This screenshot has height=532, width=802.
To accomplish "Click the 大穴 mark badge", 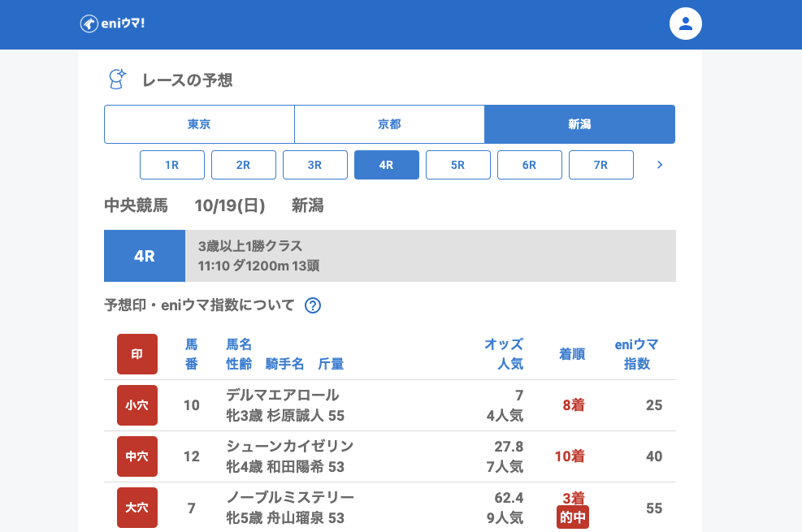I will [x=137, y=508].
